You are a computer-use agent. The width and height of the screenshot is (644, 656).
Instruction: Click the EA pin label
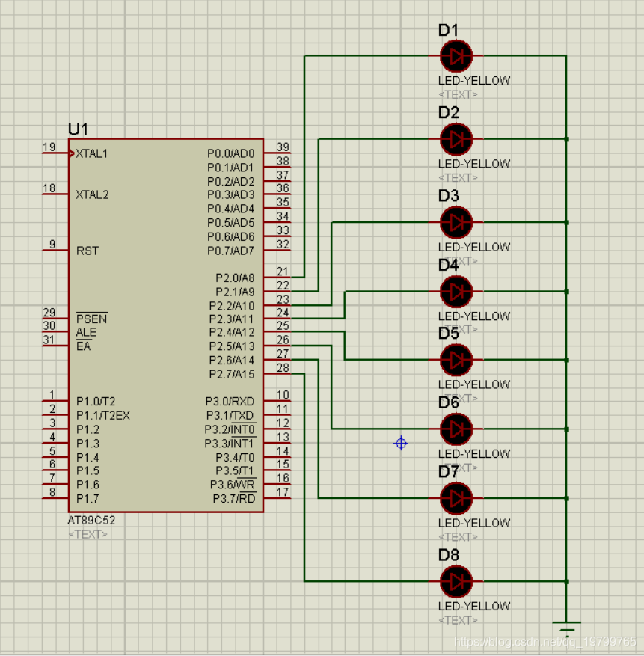tap(83, 346)
